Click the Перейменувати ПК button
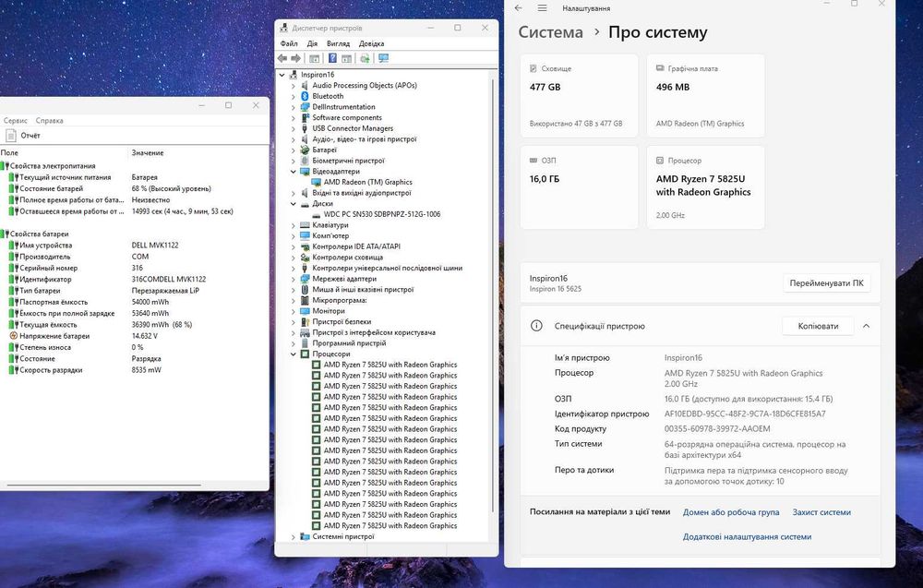The image size is (923, 588). click(826, 283)
